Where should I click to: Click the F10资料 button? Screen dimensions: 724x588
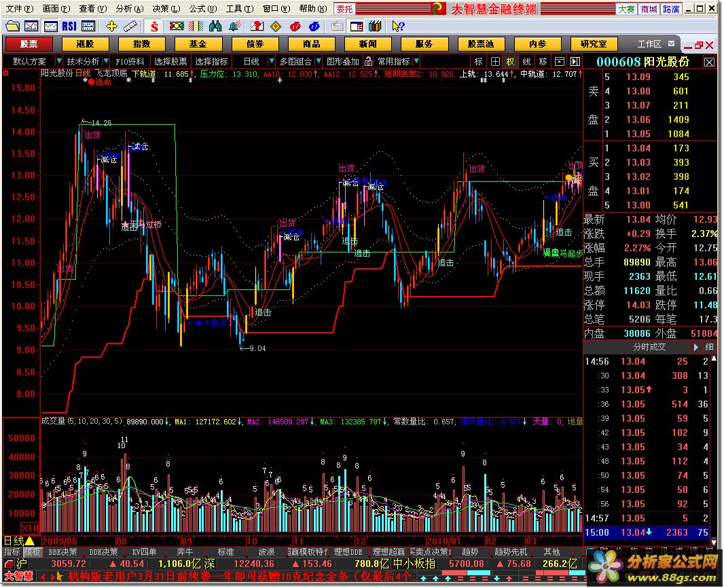tap(130, 61)
